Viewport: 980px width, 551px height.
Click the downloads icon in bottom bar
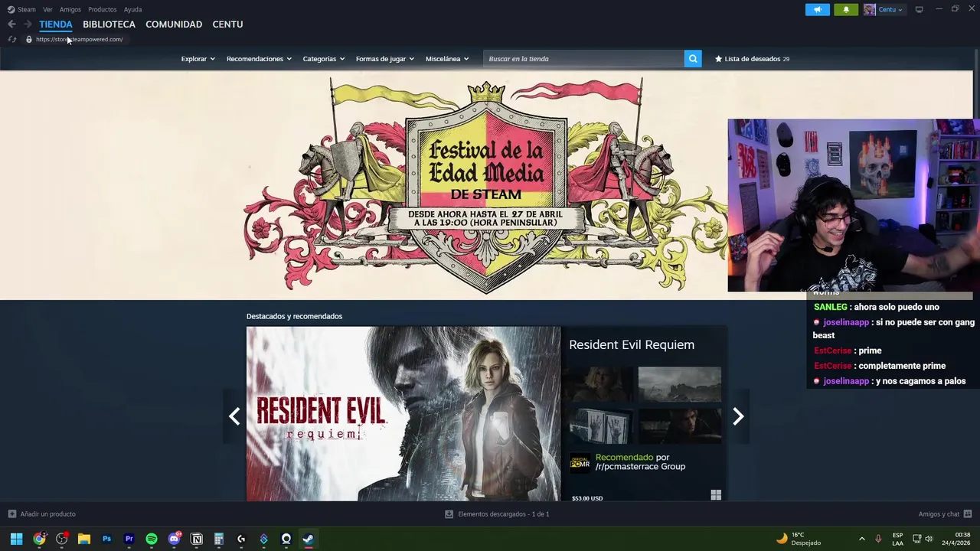click(x=449, y=514)
